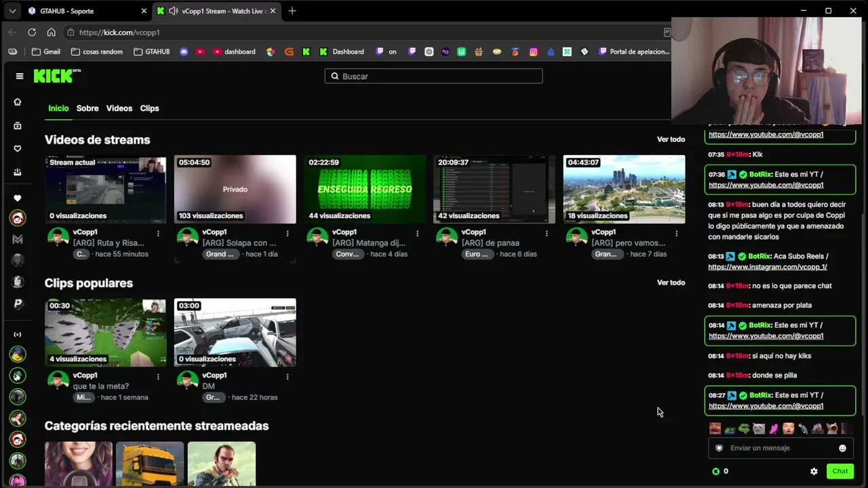Switch to the Clips tab
Screen dimensions: 868x488
(149, 108)
